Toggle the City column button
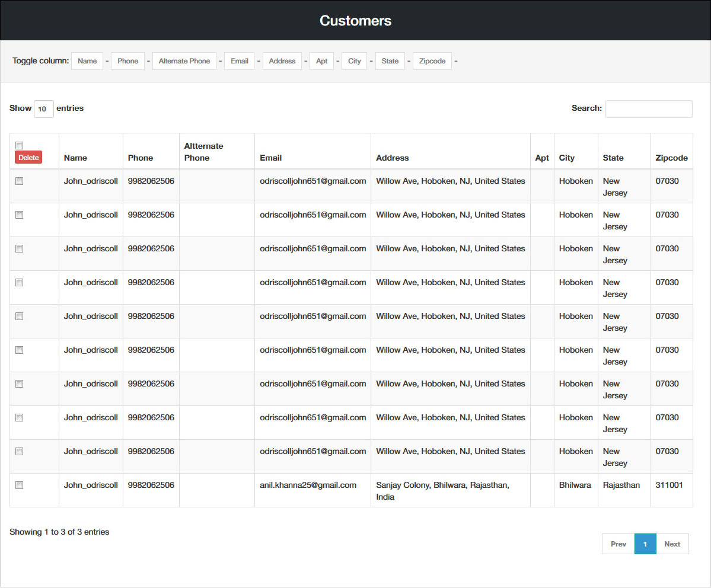 click(355, 61)
